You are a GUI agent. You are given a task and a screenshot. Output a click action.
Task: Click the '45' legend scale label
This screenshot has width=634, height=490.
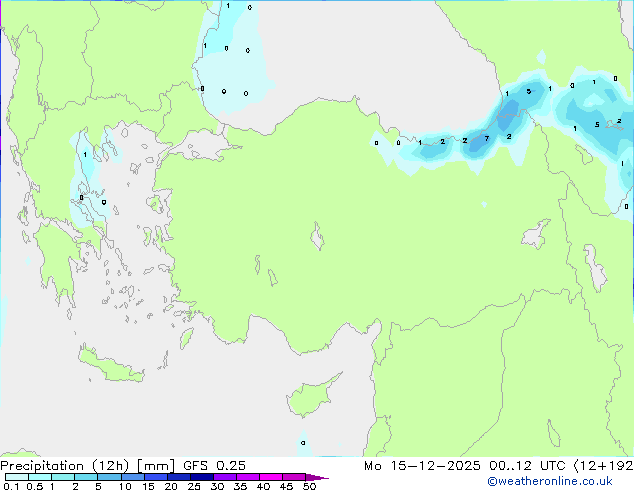(286, 486)
